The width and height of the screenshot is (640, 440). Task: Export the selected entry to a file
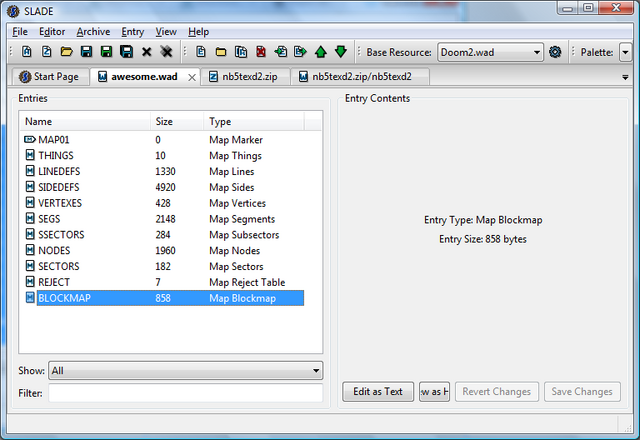301,52
